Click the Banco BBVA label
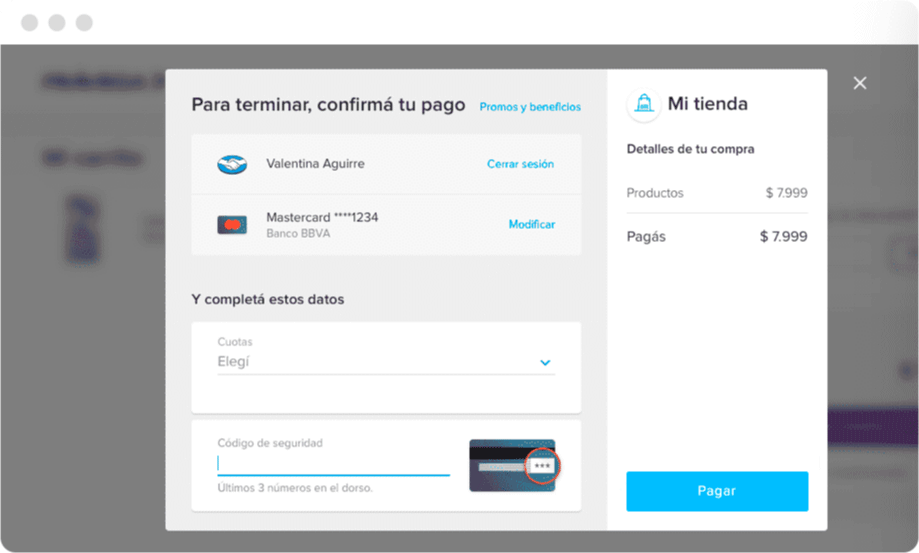The image size is (919, 553). pos(298,233)
